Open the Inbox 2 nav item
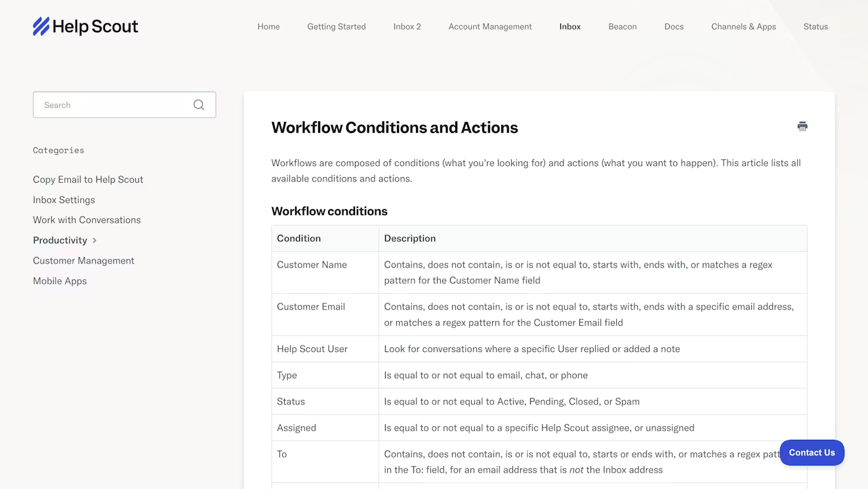The height and width of the screenshot is (489, 868). pyautogui.click(x=407, y=27)
